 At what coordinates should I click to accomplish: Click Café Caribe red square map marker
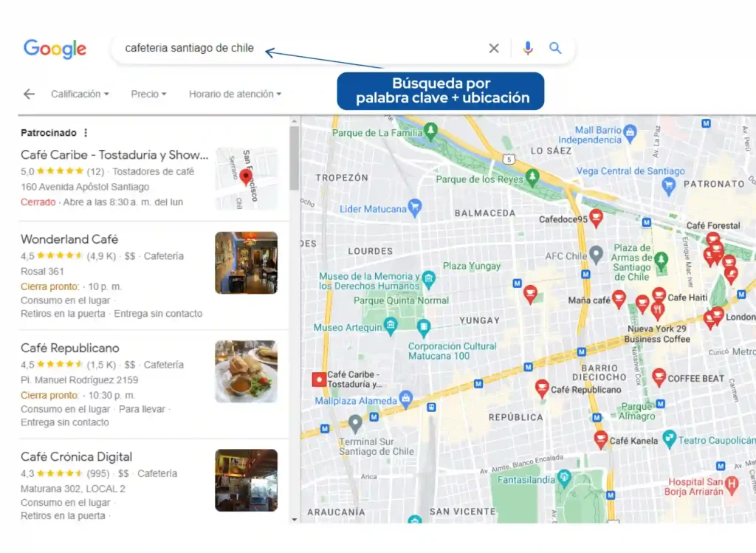(319, 379)
